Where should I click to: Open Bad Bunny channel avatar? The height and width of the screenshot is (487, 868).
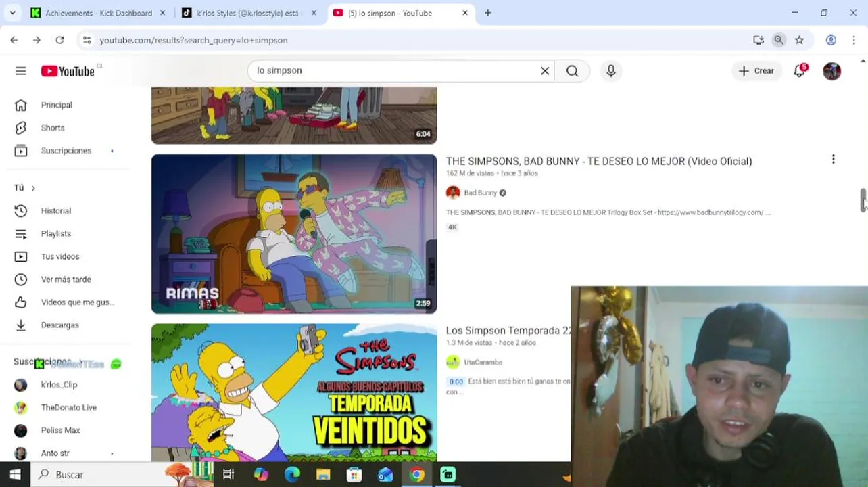(453, 193)
